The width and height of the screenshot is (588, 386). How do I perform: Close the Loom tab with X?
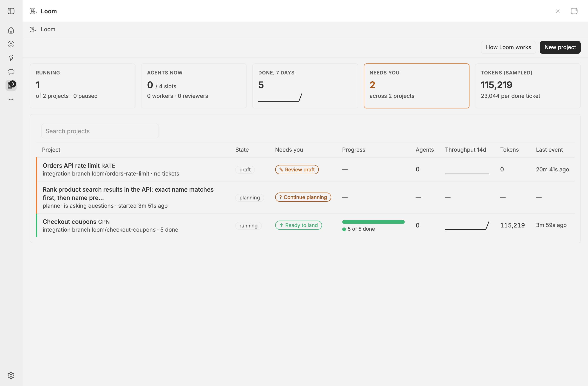[x=558, y=11]
